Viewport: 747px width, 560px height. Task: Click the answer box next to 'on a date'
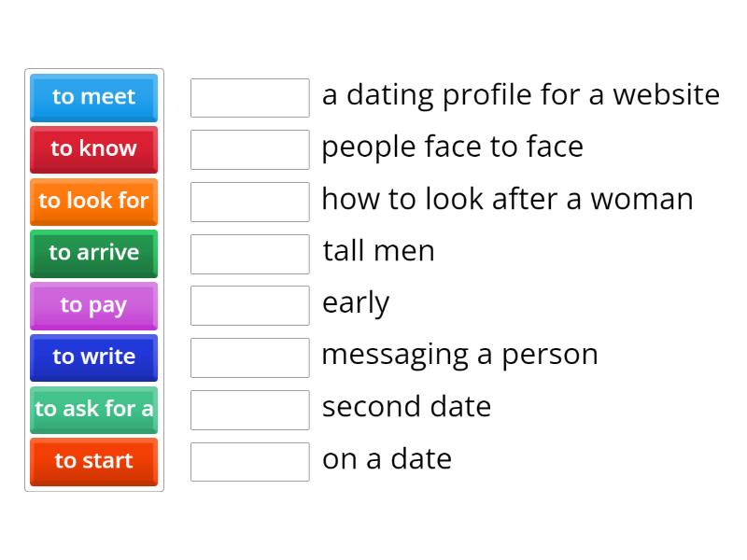point(249,461)
